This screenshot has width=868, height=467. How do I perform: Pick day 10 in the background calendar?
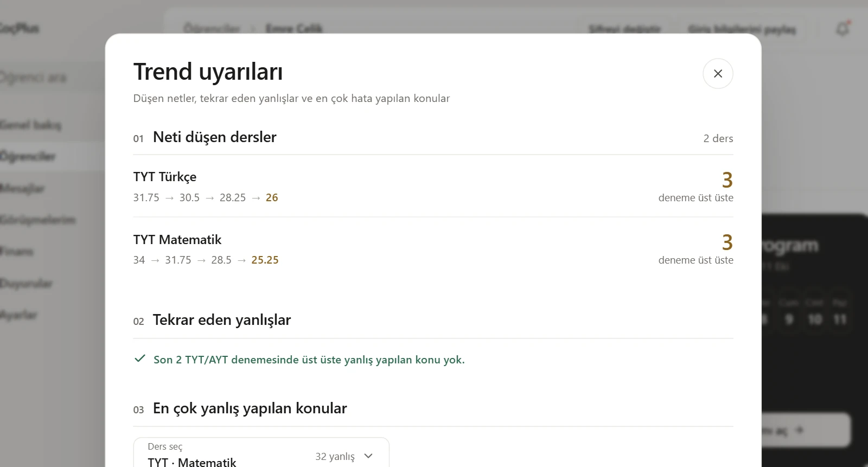coord(815,319)
